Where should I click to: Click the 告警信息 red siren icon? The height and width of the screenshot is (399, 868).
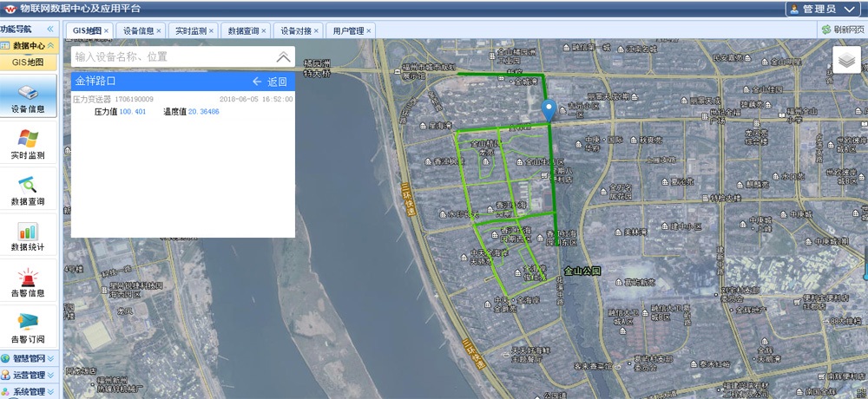point(28,278)
